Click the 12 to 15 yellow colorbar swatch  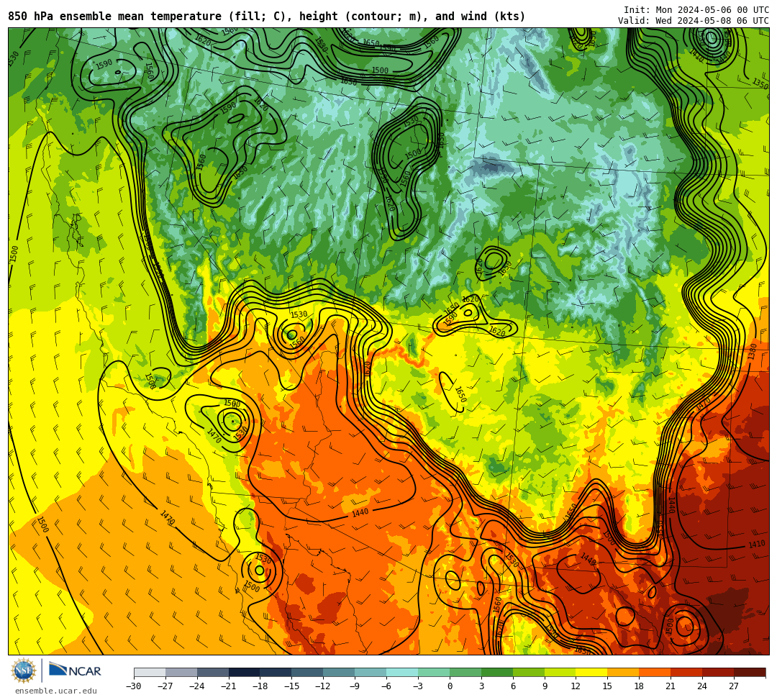(591, 672)
